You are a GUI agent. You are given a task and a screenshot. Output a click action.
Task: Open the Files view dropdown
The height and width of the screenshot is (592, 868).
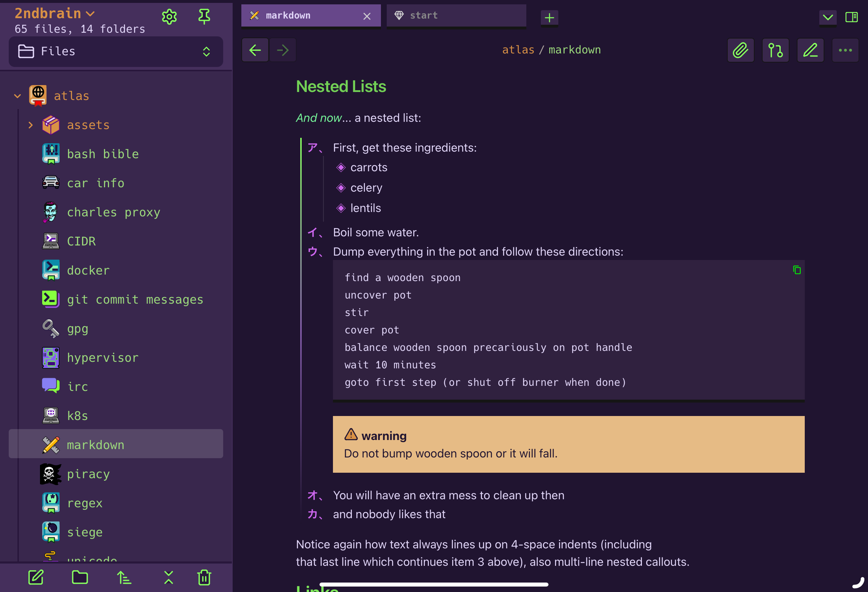click(x=116, y=52)
